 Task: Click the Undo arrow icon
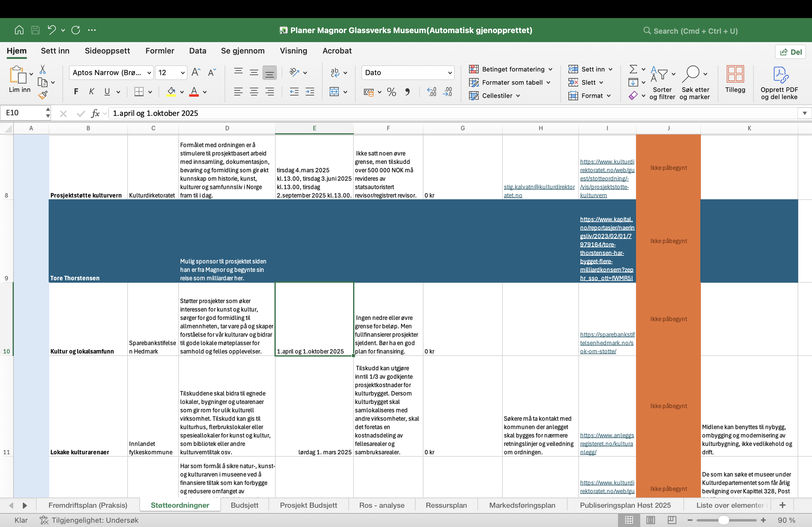52,30
